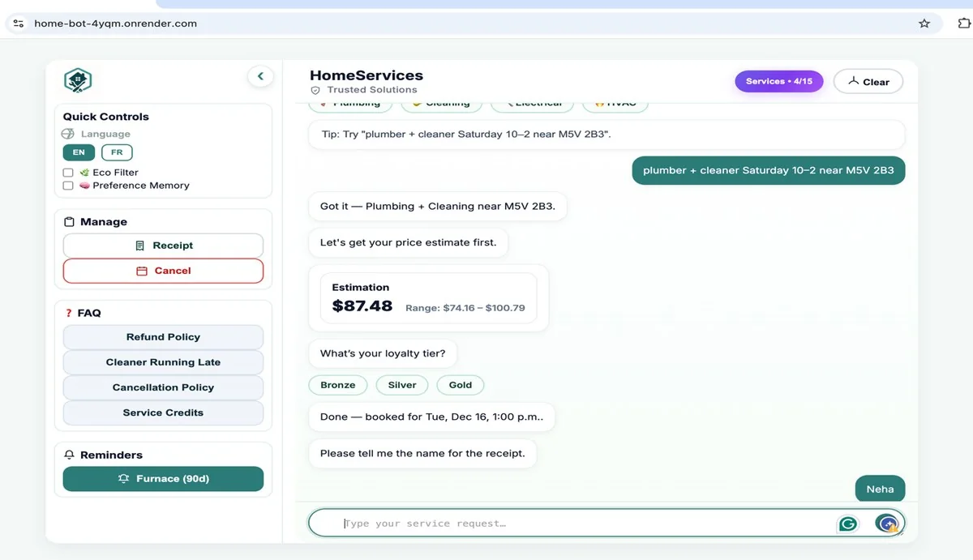
Task: Click the HomeServices logo icon in sidebar
Action: coord(78,80)
